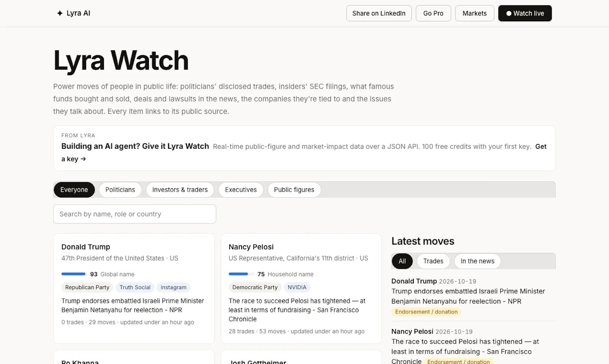This screenshot has width=609, height=364.
Task: Click the NVIDIA tag on Pelosi's card
Action: coord(297,288)
